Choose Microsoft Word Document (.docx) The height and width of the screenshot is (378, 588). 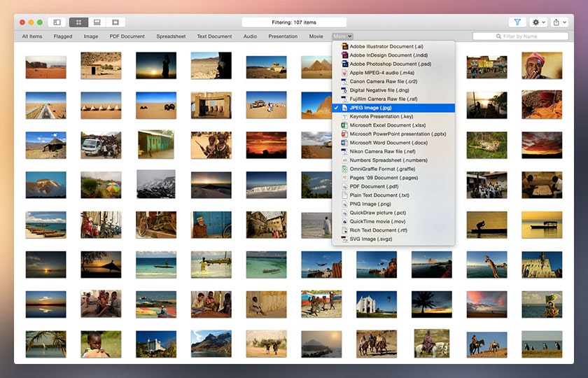pyautogui.click(x=393, y=143)
